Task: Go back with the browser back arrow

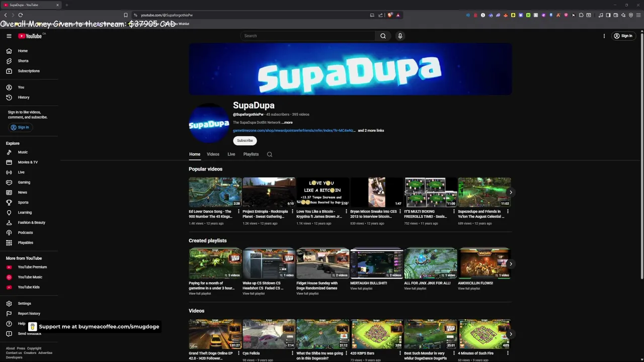Action: pyautogui.click(x=6, y=15)
